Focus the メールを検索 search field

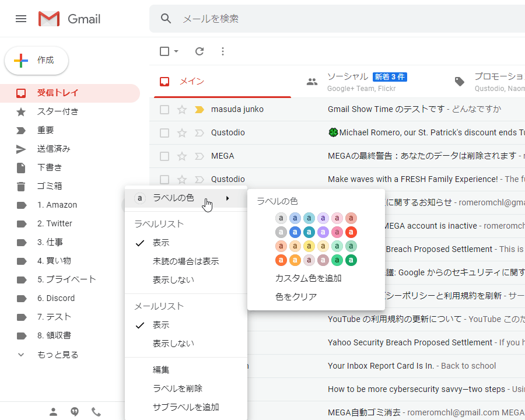tap(337, 19)
